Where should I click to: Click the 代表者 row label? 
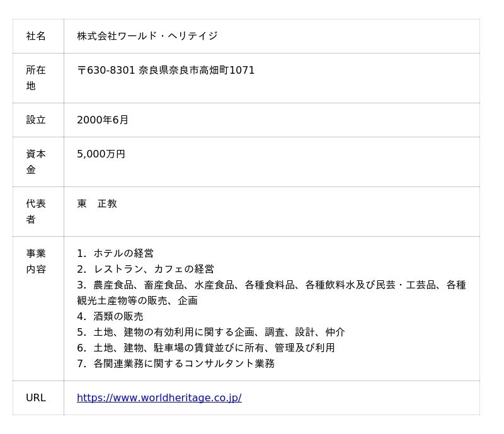point(35,212)
